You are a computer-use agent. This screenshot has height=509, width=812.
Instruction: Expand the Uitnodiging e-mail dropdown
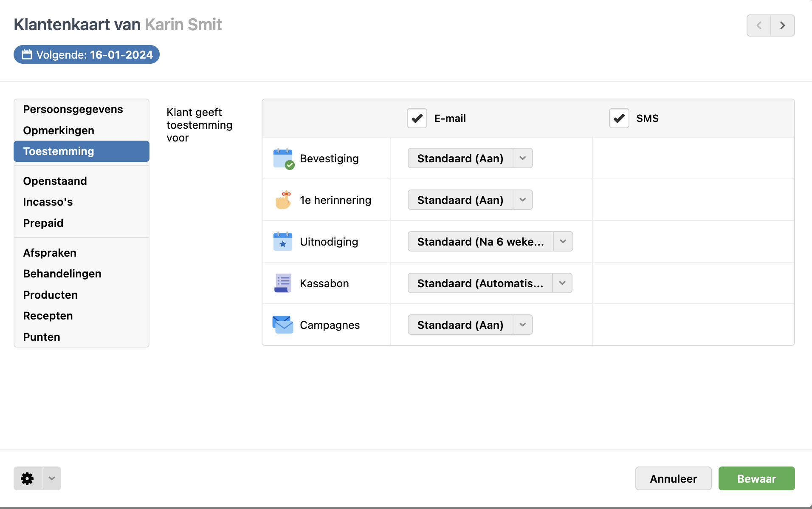490,241
